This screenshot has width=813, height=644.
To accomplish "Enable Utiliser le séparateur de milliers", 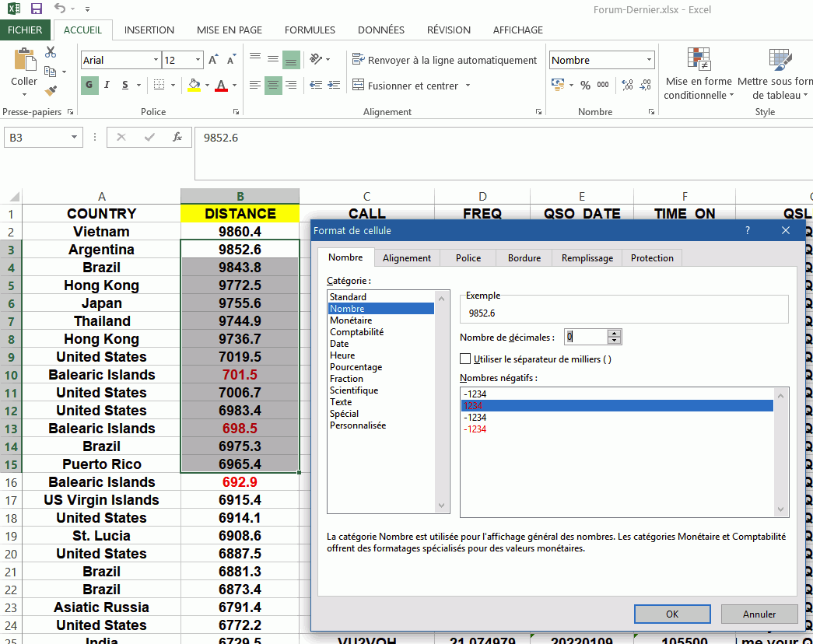I will point(465,359).
